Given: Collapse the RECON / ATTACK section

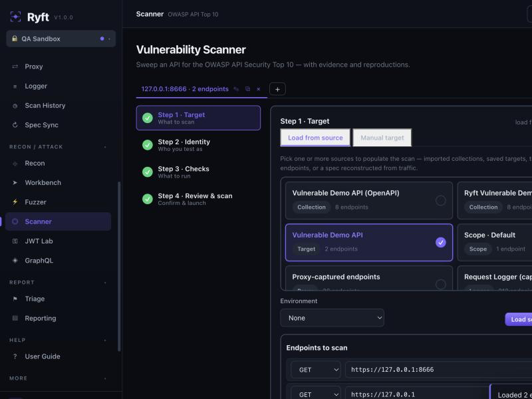Looking at the screenshot, I should (x=105, y=147).
